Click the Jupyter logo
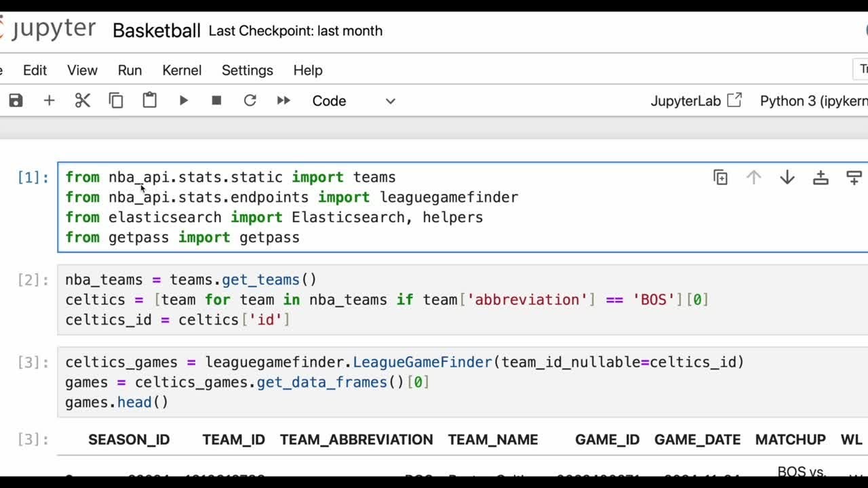This screenshot has width=868, height=488. [47, 29]
